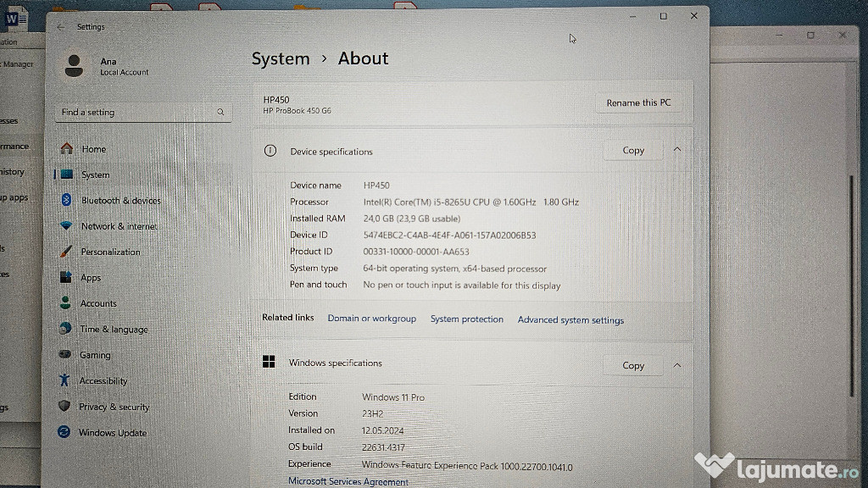Click the Gaming controller icon
868x488 pixels.
point(64,354)
